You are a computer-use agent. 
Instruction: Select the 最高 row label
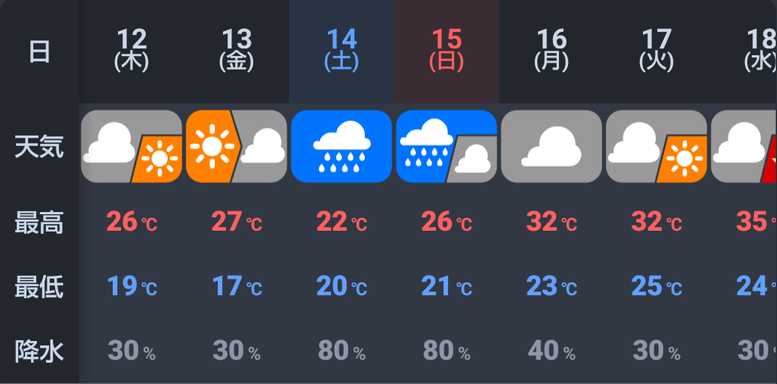[39, 222]
